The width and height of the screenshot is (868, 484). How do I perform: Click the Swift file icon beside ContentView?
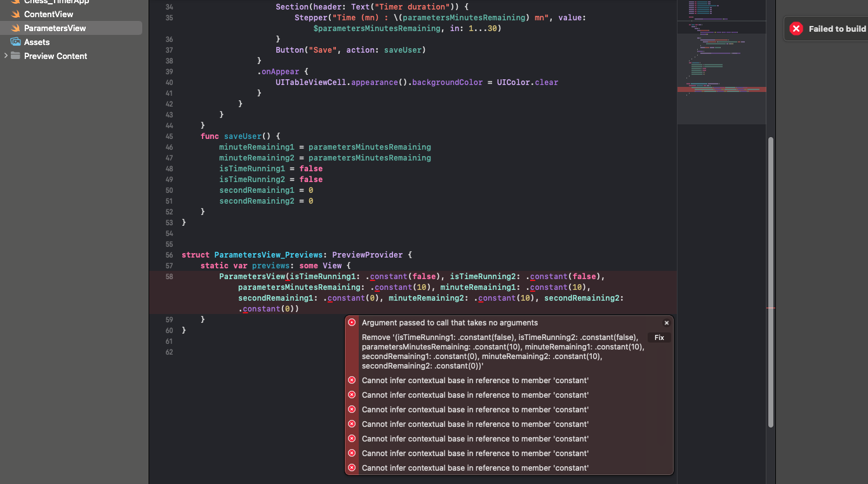pyautogui.click(x=15, y=14)
